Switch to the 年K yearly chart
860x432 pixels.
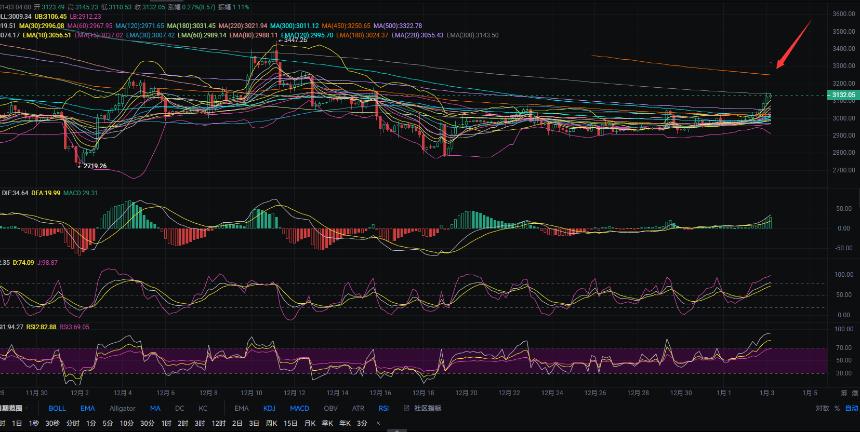point(346,423)
